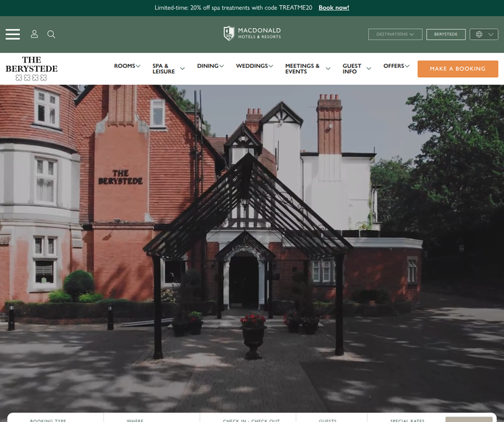504x422 pixels.
Task: Follow the Book now! promo link
Action: tap(333, 7)
